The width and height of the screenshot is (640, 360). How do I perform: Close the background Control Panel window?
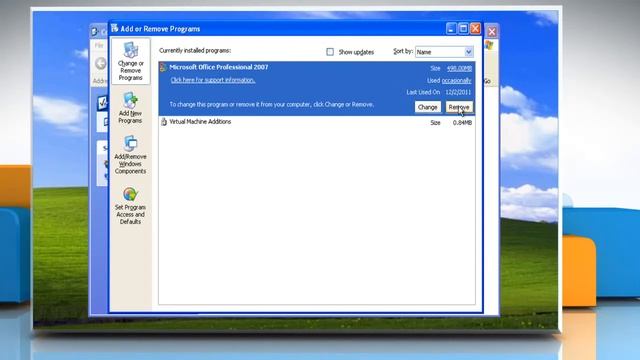pos(492,31)
